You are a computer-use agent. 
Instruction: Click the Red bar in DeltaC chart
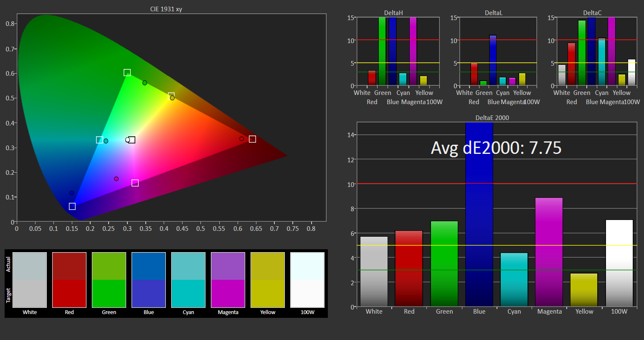572,64
